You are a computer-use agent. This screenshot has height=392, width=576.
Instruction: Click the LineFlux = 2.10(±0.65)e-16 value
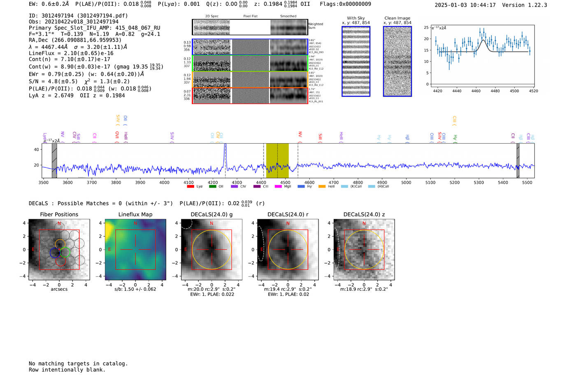pyautogui.click(x=71, y=53)
